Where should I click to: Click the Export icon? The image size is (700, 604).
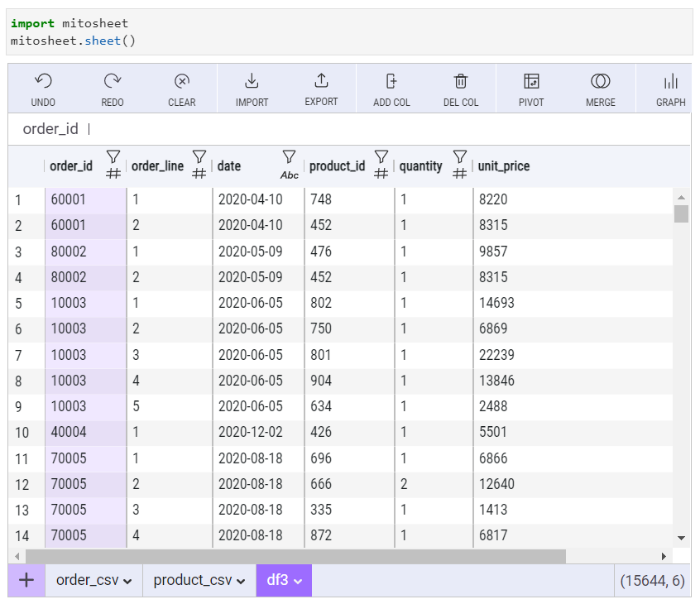pos(321,81)
